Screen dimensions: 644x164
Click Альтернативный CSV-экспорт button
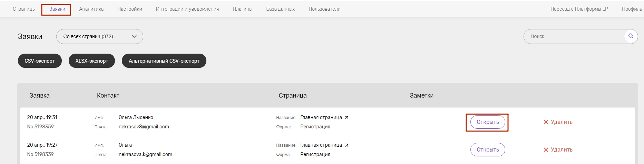click(x=164, y=61)
